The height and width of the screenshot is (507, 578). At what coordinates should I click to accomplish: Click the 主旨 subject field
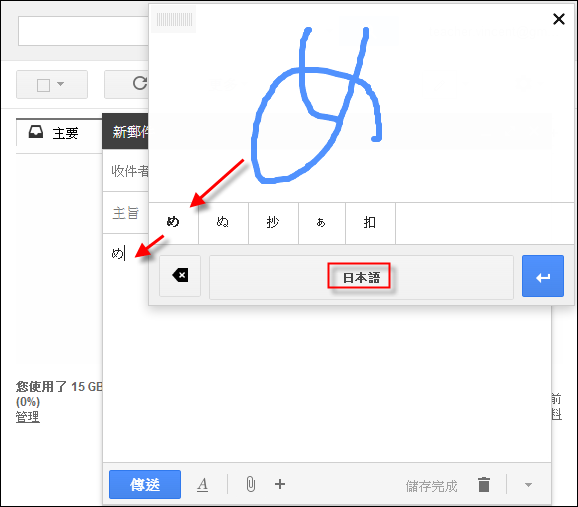(126, 213)
